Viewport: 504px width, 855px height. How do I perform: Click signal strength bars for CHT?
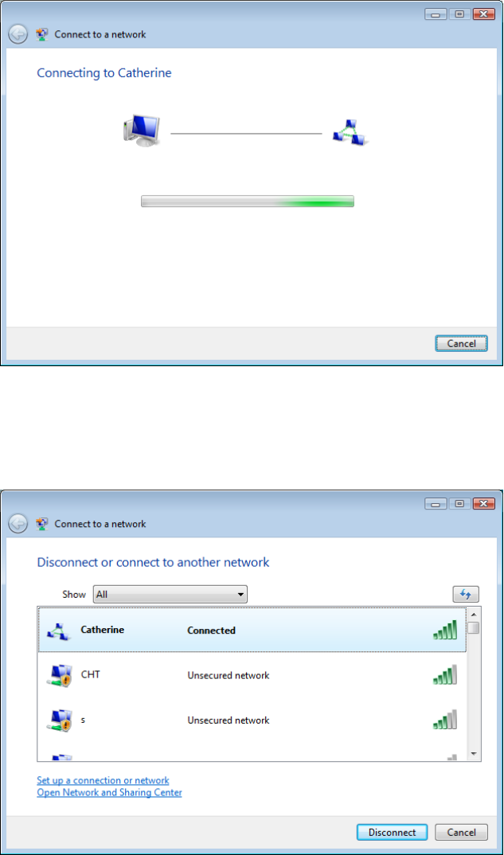click(x=445, y=674)
